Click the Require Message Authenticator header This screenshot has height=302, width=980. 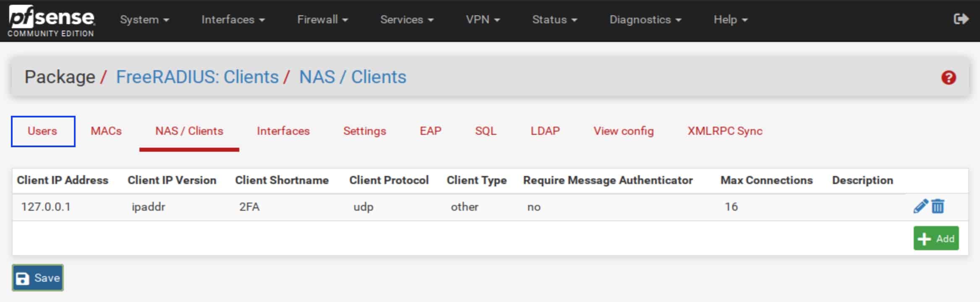click(x=608, y=180)
